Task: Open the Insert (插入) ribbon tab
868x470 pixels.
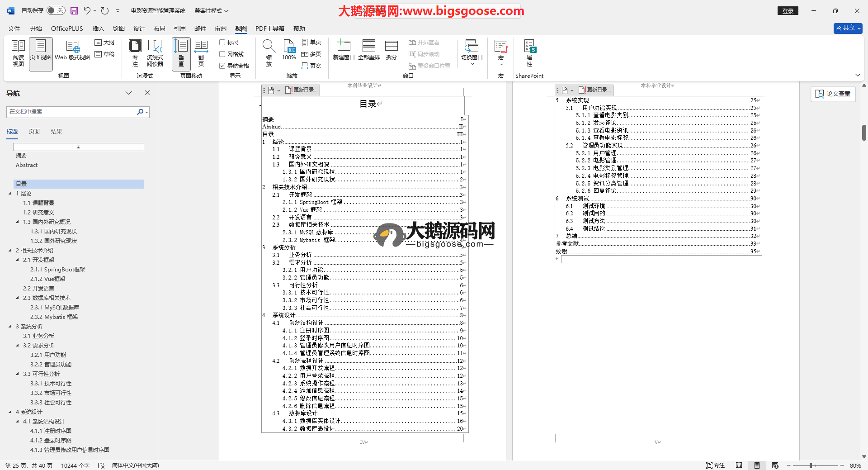Action: click(98, 28)
